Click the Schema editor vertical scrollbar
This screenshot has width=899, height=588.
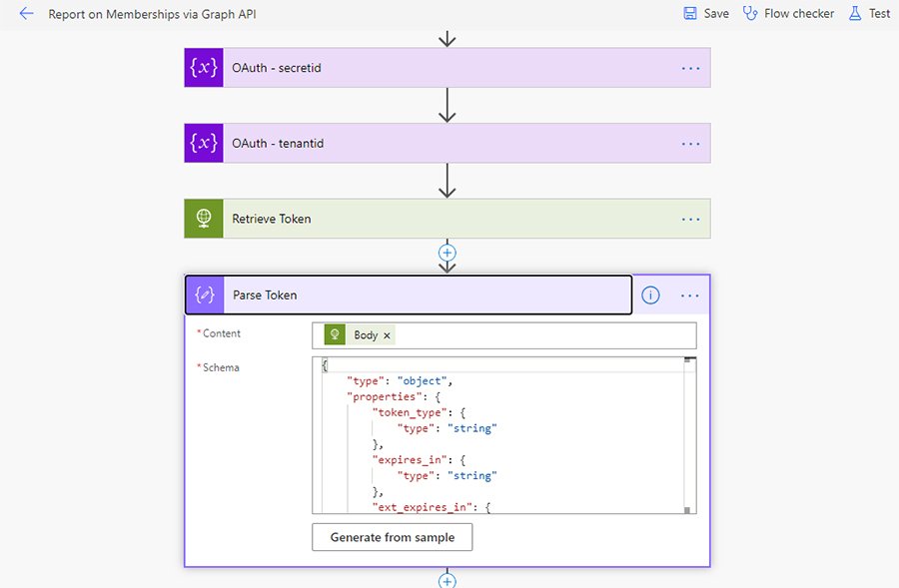coord(687,435)
